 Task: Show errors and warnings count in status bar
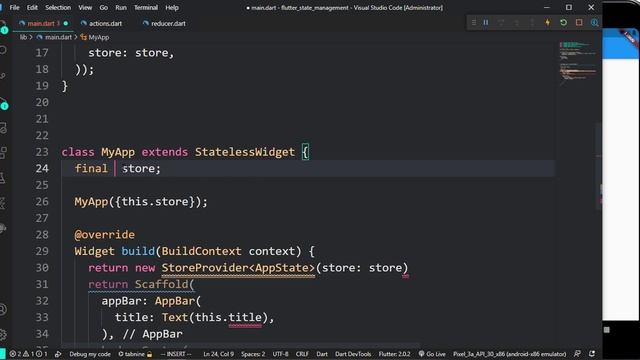pos(29,354)
